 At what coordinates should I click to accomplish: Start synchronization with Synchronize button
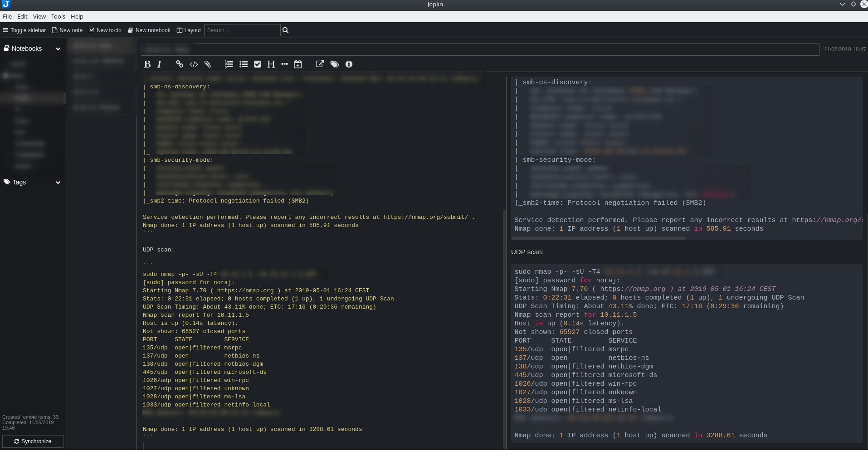tap(32, 441)
